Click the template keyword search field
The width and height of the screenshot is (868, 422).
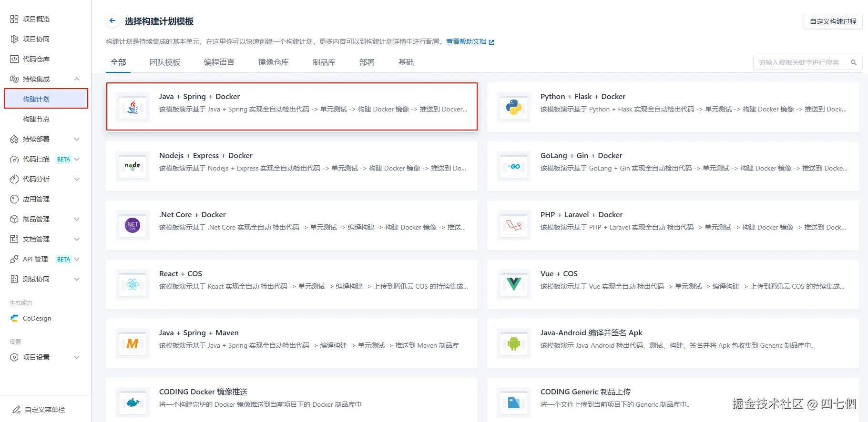click(808, 62)
